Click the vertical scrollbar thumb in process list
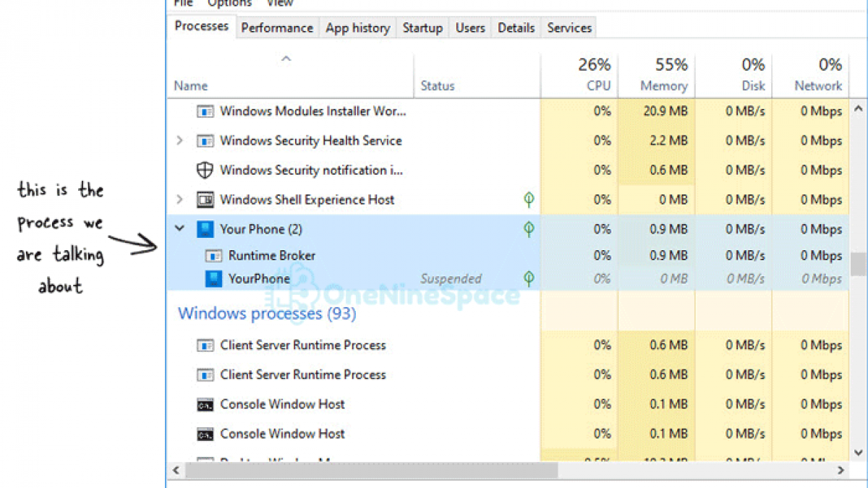 click(x=858, y=264)
